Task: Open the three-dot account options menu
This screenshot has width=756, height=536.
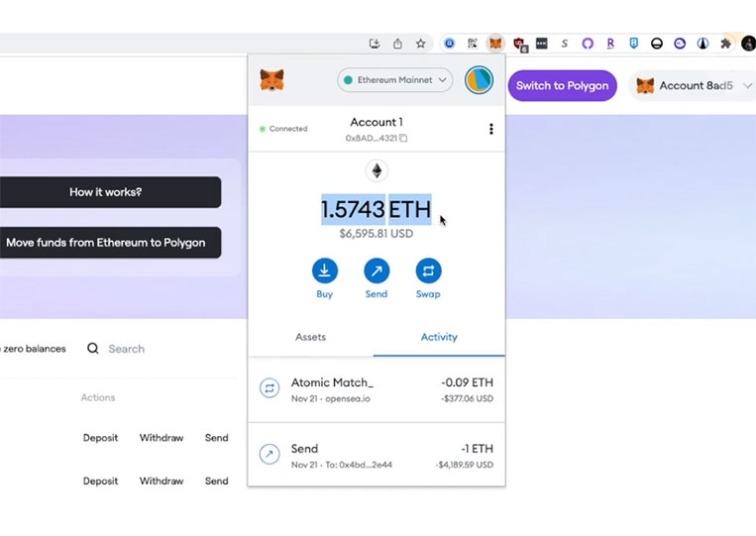Action: pyautogui.click(x=490, y=129)
